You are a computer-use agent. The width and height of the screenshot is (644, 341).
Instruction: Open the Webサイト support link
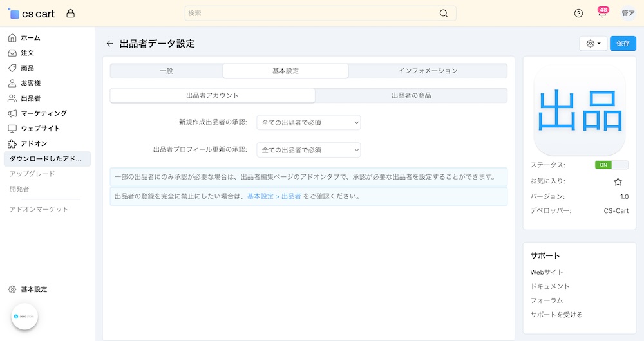click(x=547, y=272)
